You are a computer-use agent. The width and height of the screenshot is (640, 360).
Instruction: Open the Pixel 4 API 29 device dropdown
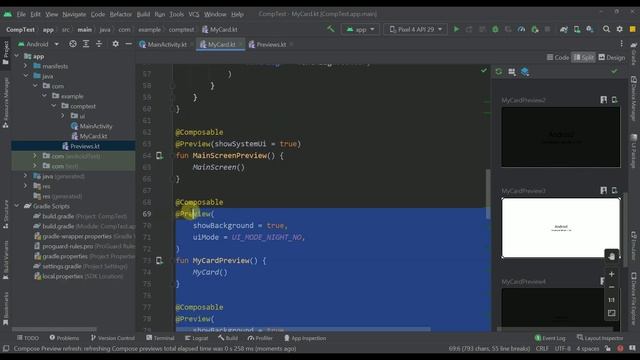416,29
